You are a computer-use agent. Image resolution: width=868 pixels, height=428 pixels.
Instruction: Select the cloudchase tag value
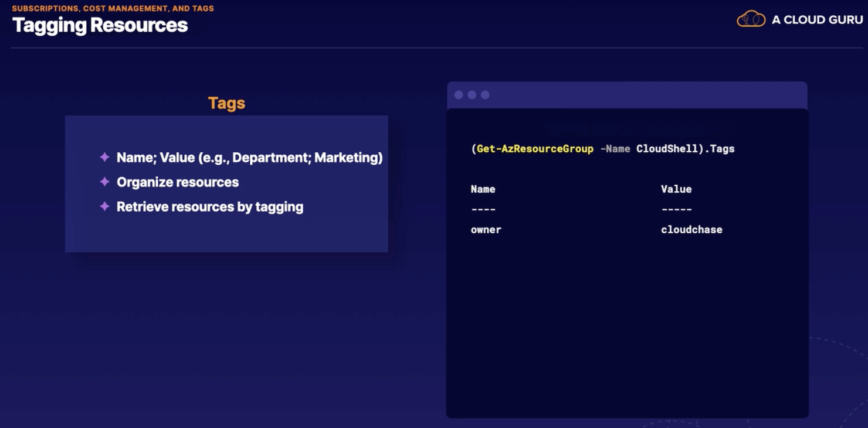[x=691, y=230]
